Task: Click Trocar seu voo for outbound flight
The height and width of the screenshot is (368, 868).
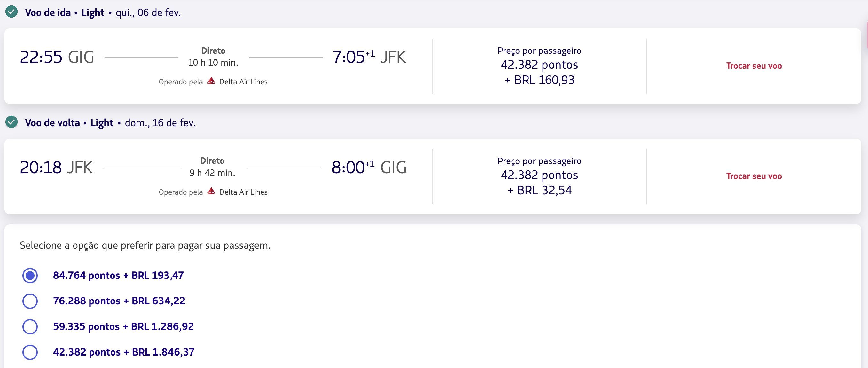Action: coord(754,66)
